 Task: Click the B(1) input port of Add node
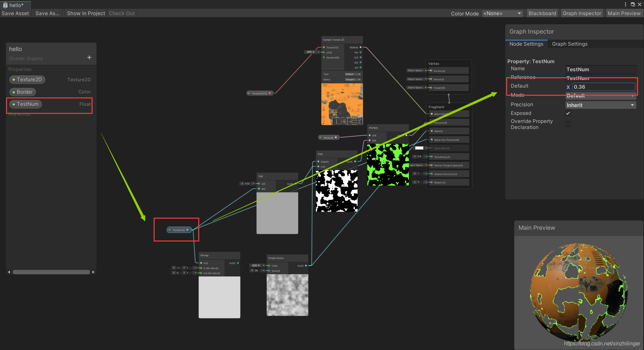(259, 189)
